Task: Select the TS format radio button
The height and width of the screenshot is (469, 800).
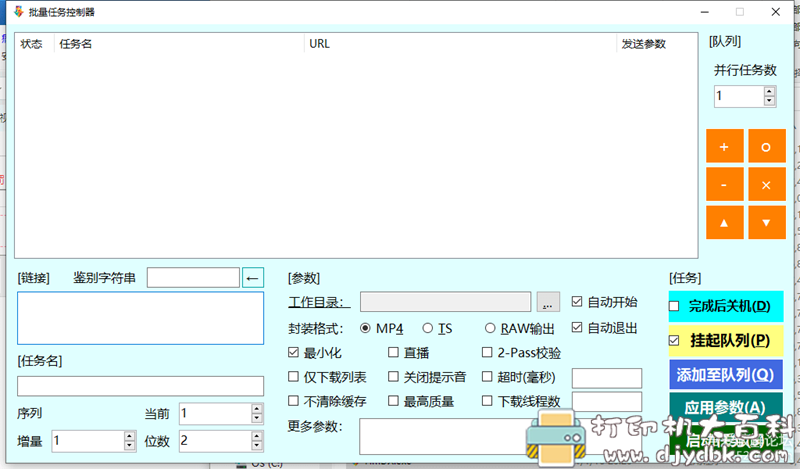Action: [x=428, y=328]
